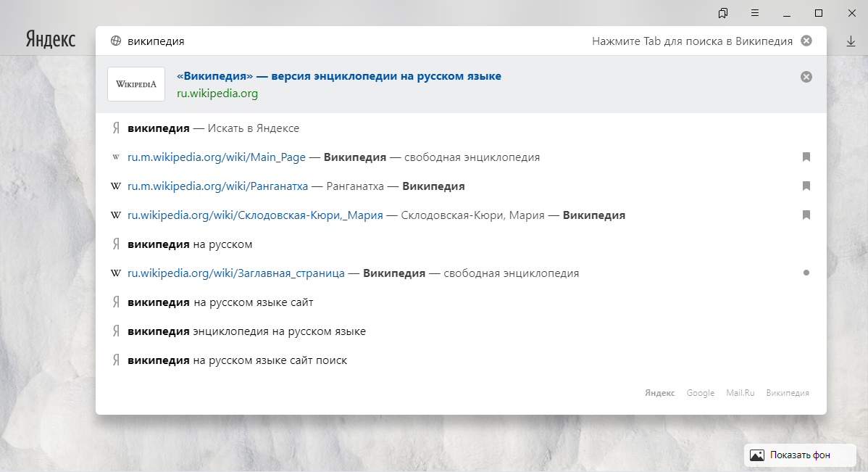This screenshot has width=868, height=472.
Task: Maximize the browser window
Action: [819, 13]
